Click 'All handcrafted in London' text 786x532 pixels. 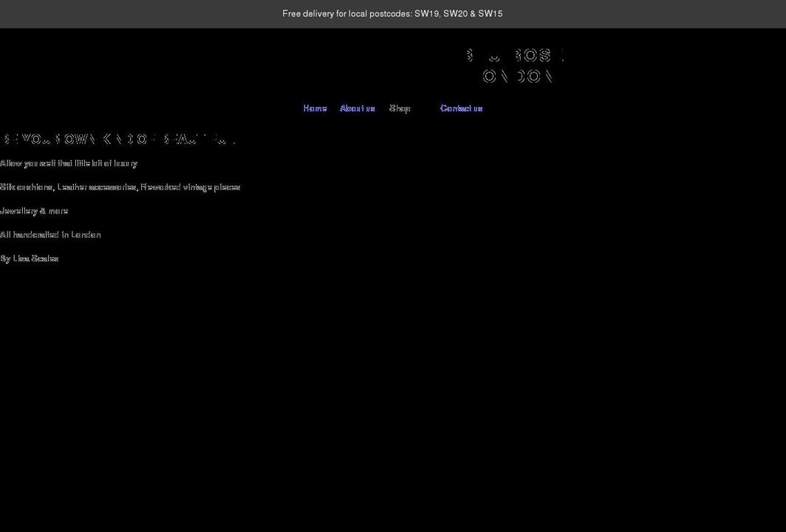coord(50,234)
